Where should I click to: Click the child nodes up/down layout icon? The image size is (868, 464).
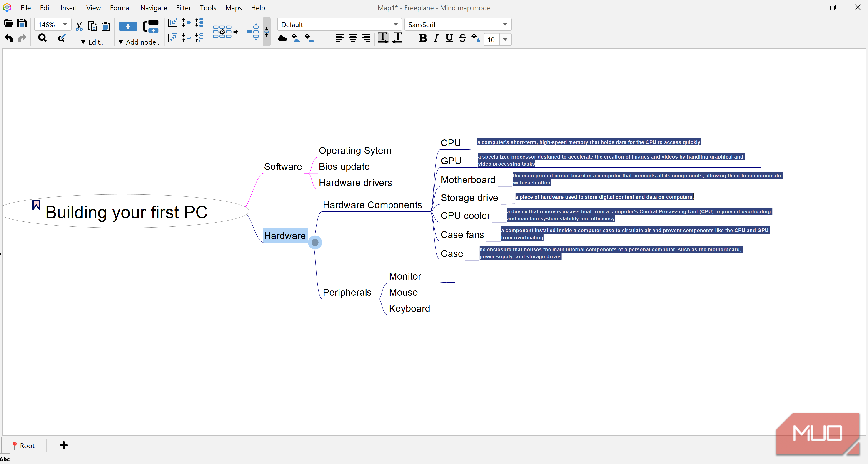tap(253, 32)
